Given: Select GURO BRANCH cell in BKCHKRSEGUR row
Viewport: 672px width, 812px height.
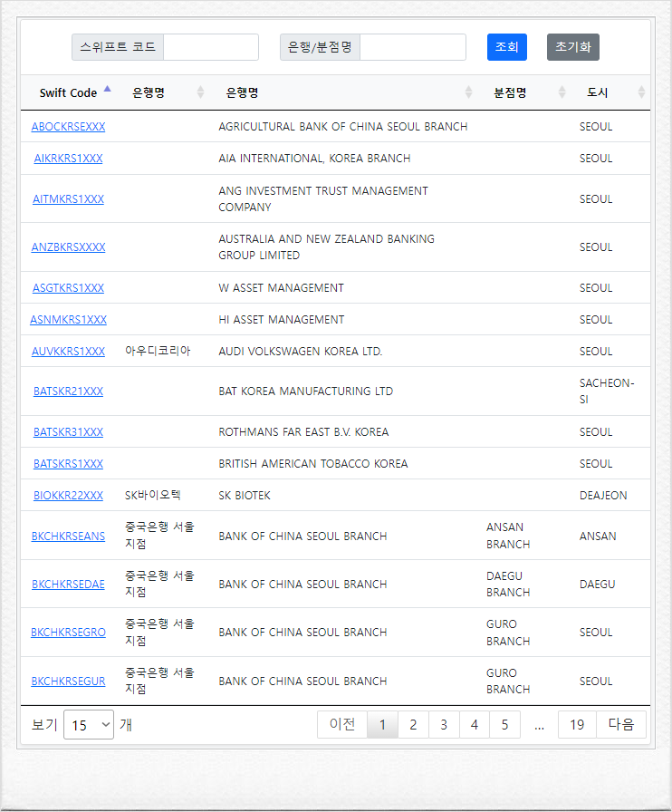Looking at the screenshot, I should click(508, 681).
